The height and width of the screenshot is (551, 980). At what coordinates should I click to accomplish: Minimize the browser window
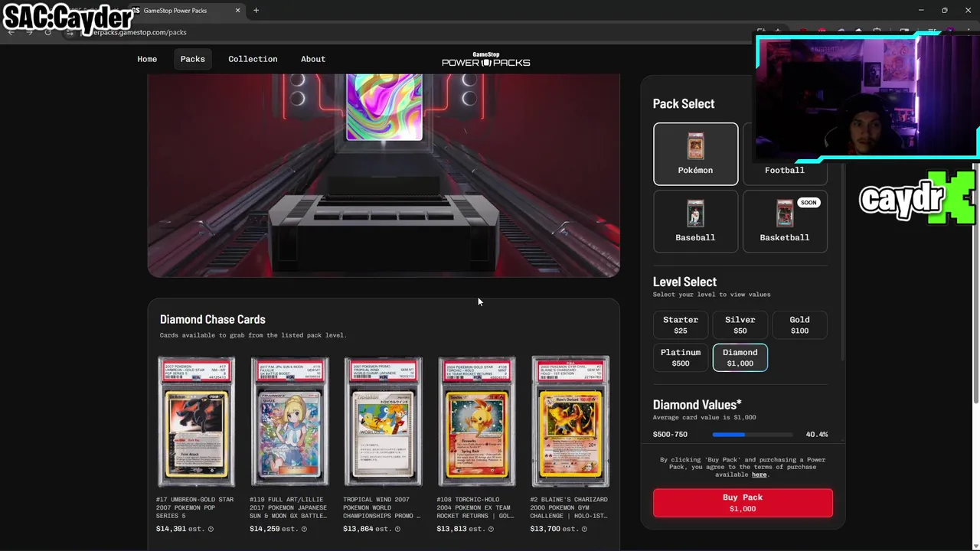[921, 11]
